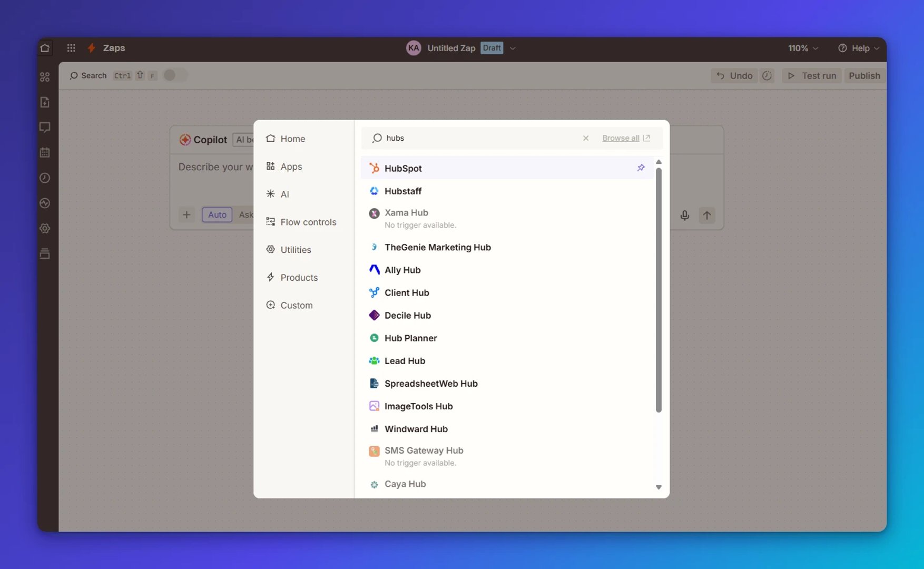This screenshot has width=924, height=569.
Task: Open the sidebar activity pulse icon
Action: (45, 203)
